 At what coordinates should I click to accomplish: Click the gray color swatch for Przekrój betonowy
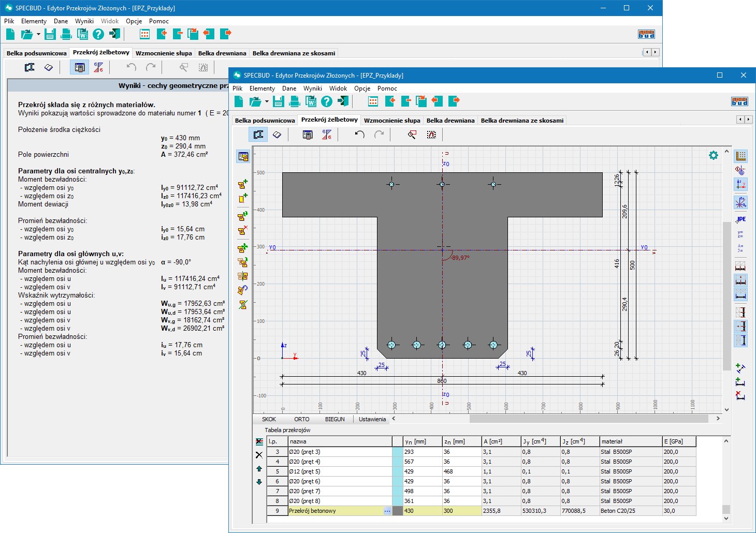(398, 511)
